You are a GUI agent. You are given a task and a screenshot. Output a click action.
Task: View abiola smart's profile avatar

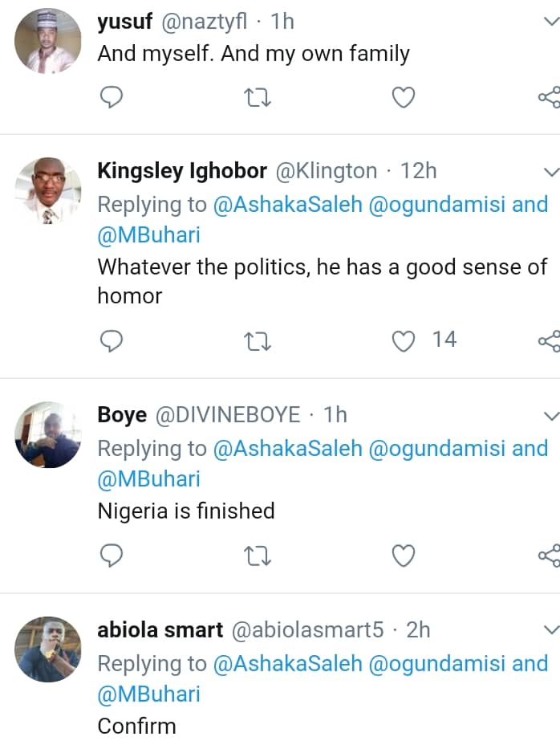click(48, 649)
